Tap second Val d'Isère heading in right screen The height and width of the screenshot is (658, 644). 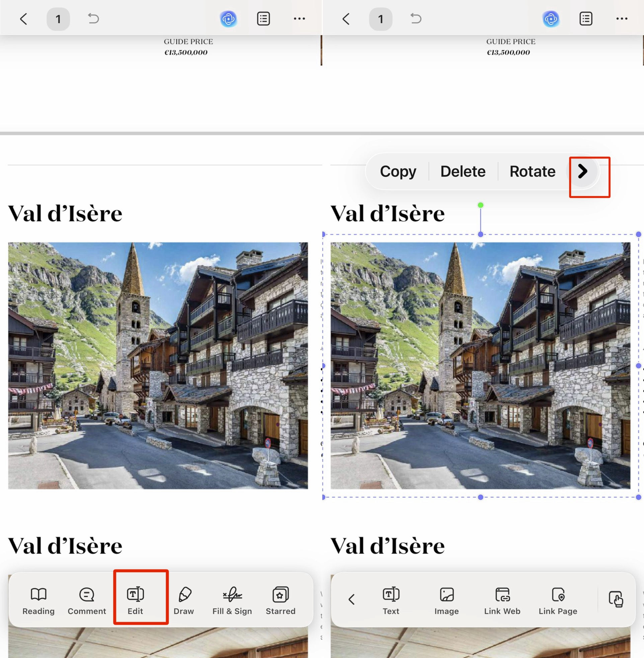(387, 546)
